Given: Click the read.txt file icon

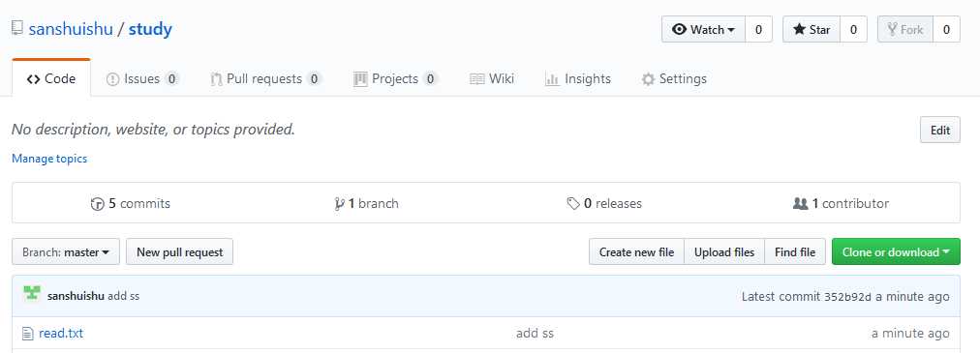Looking at the screenshot, I should tap(27, 334).
